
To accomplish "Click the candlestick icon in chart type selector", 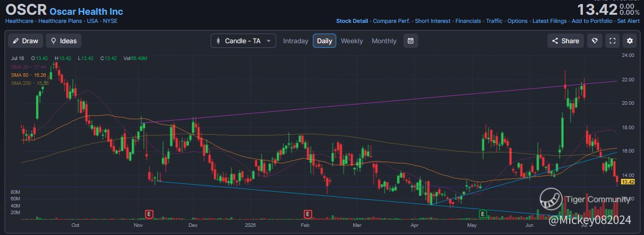I will 219,41.
